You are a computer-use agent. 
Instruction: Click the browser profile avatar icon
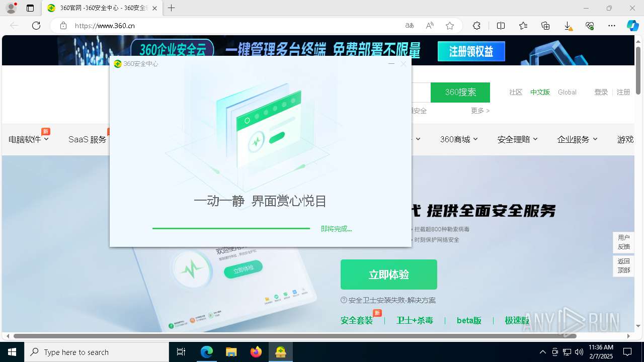click(11, 8)
